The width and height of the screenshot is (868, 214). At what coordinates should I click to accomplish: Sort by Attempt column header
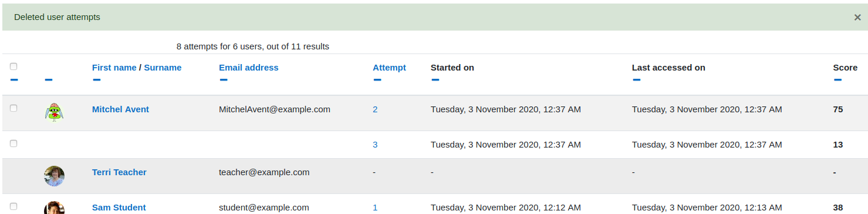pyautogui.click(x=389, y=68)
